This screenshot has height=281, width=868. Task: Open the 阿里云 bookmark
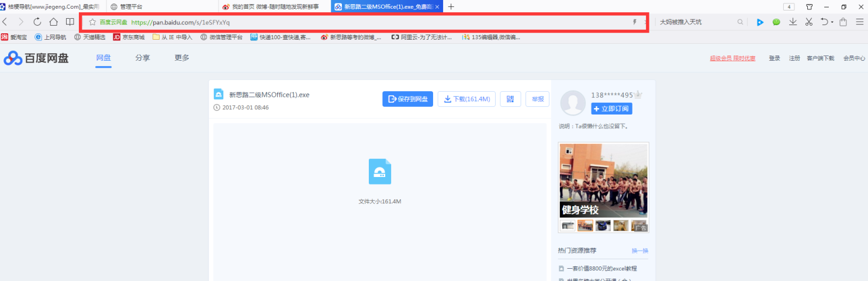click(x=422, y=37)
